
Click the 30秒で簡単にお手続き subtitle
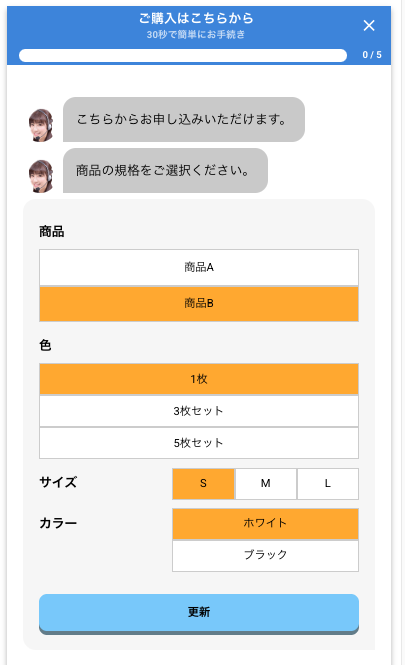[x=196, y=35]
